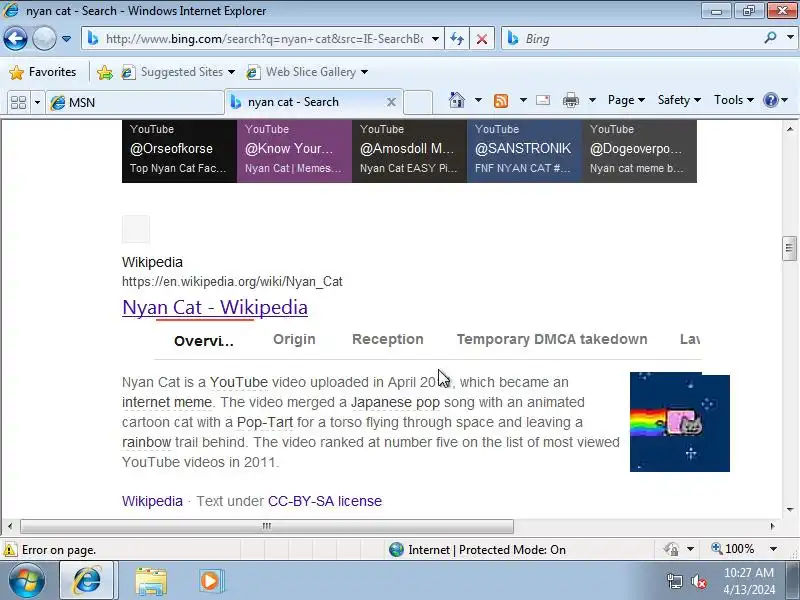Click Add to Favorites Bar icon
Screen dimensions: 800x600
pos(105,72)
